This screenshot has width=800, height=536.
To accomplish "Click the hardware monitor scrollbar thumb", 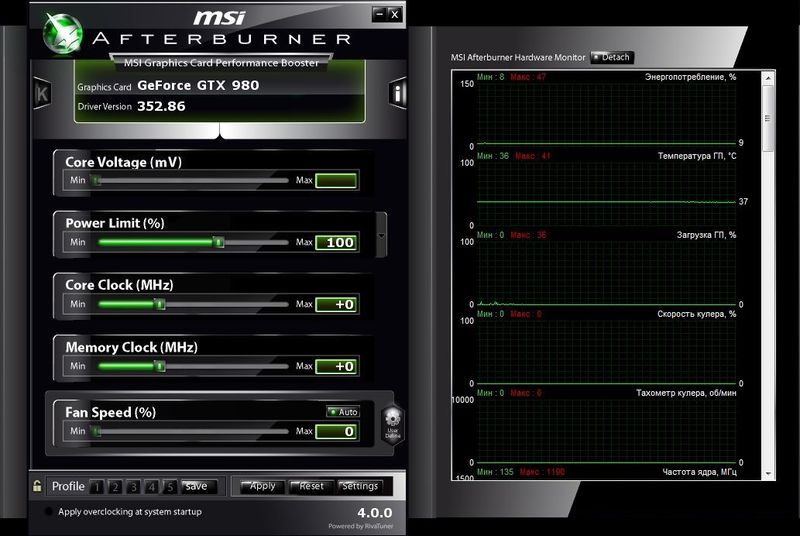I will 768,118.
